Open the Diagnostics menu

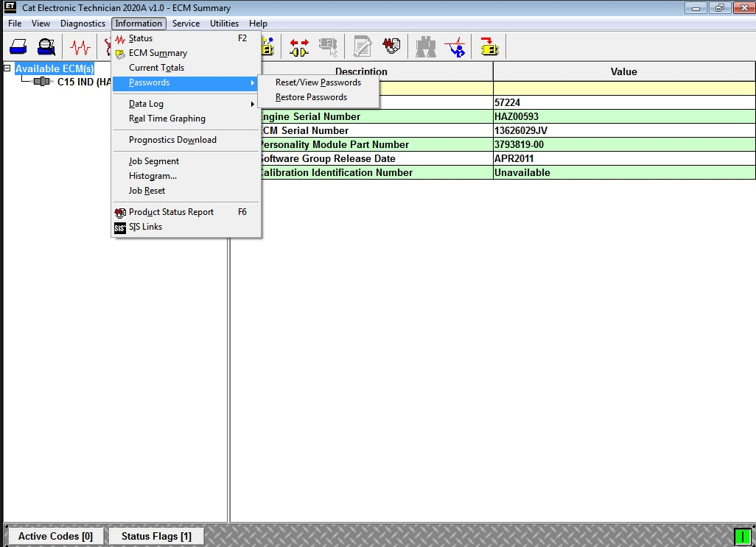[83, 24]
